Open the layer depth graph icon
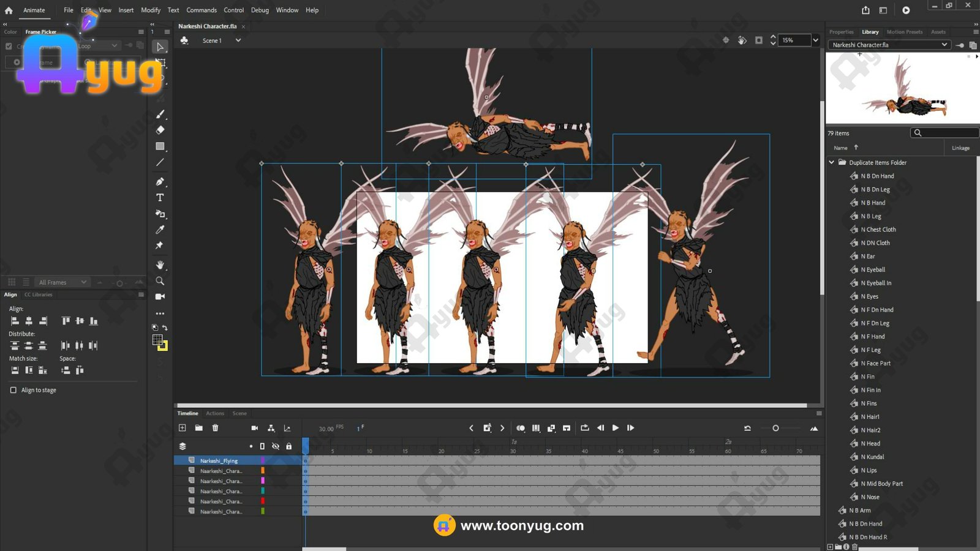 point(287,428)
